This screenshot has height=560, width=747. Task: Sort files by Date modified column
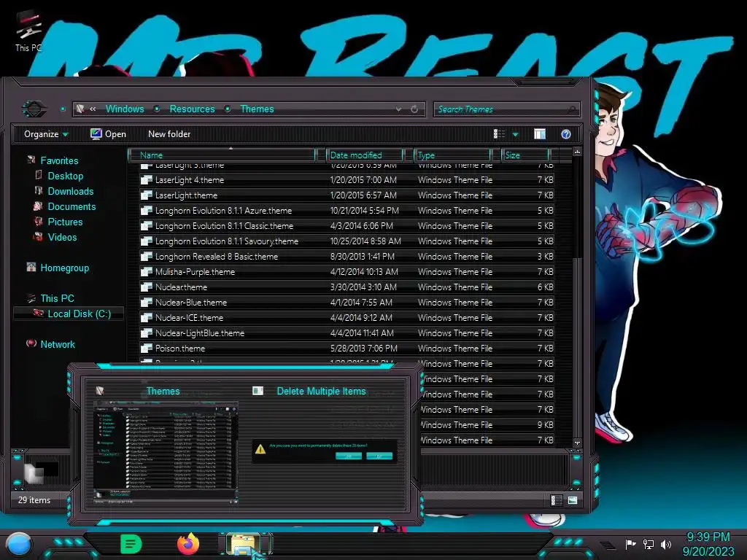pos(364,155)
